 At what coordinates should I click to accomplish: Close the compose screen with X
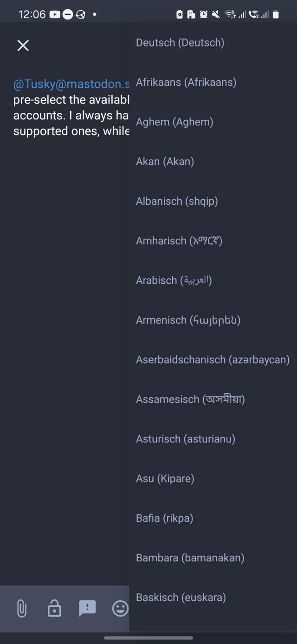pos(23,45)
